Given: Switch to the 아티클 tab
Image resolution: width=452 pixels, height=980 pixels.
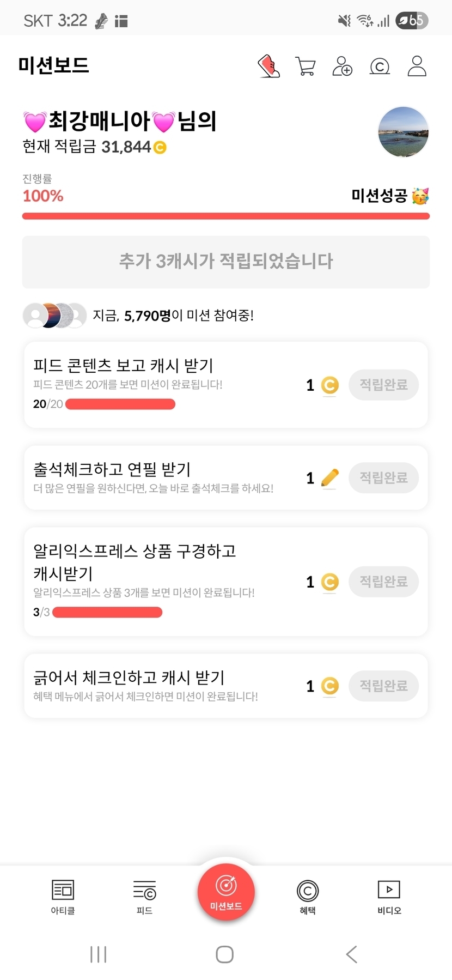Looking at the screenshot, I should coord(63,897).
